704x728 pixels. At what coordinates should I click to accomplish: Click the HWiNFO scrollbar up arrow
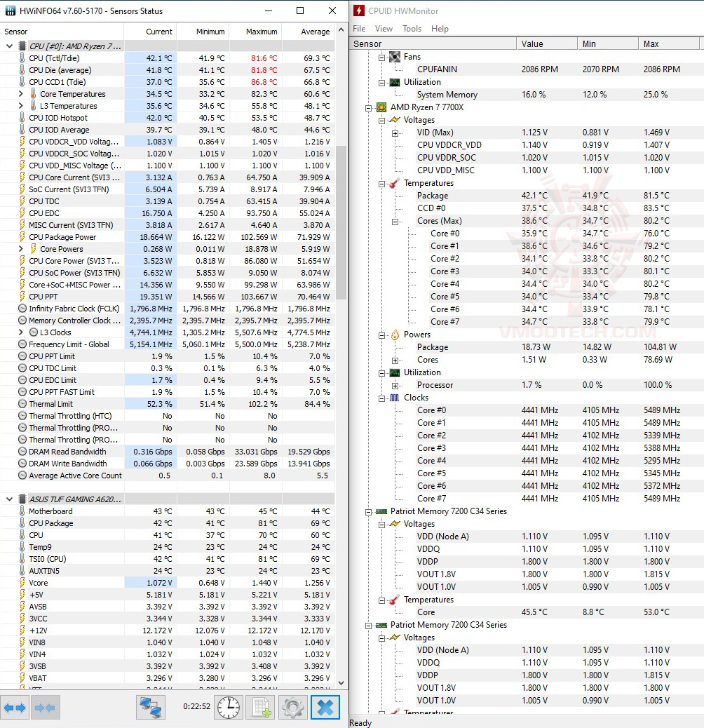(x=341, y=29)
